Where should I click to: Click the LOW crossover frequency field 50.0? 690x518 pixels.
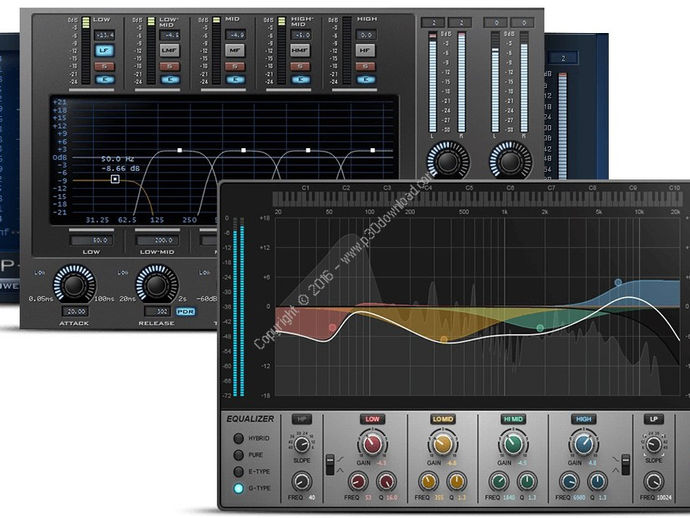pos(92,240)
